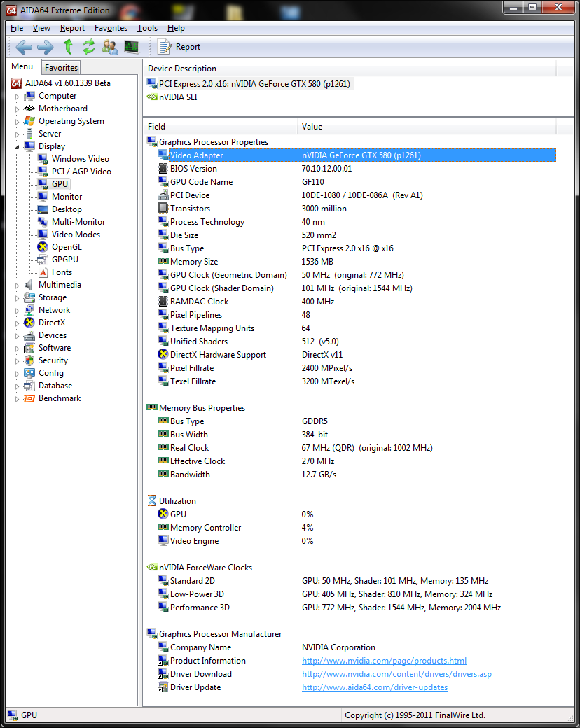This screenshot has height=728, width=580.
Task: Select Windows Video icon in tree
Action: 43,159
